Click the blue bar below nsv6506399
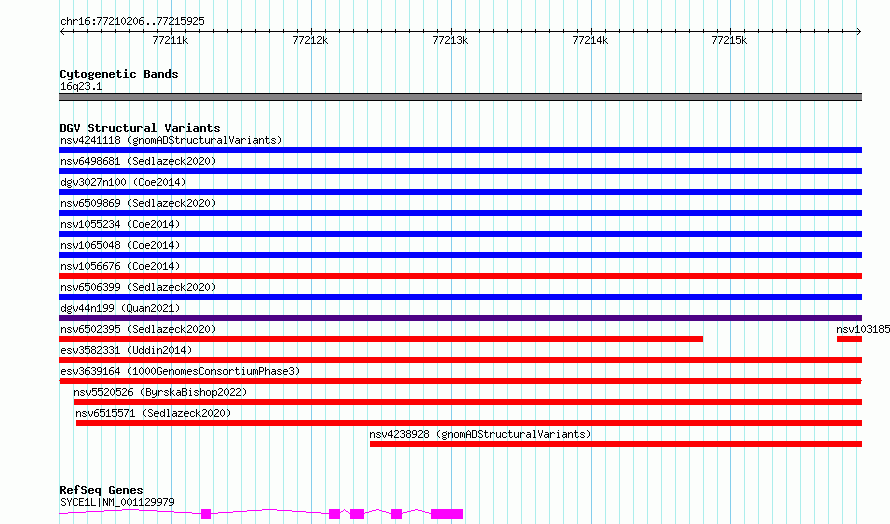The height and width of the screenshot is (524, 890). pyautogui.click(x=460, y=297)
